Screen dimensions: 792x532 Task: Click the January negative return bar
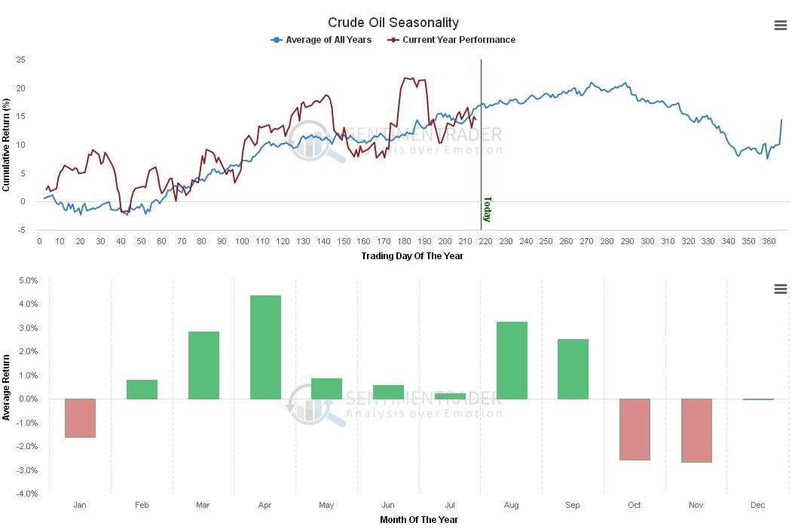(x=80, y=417)
